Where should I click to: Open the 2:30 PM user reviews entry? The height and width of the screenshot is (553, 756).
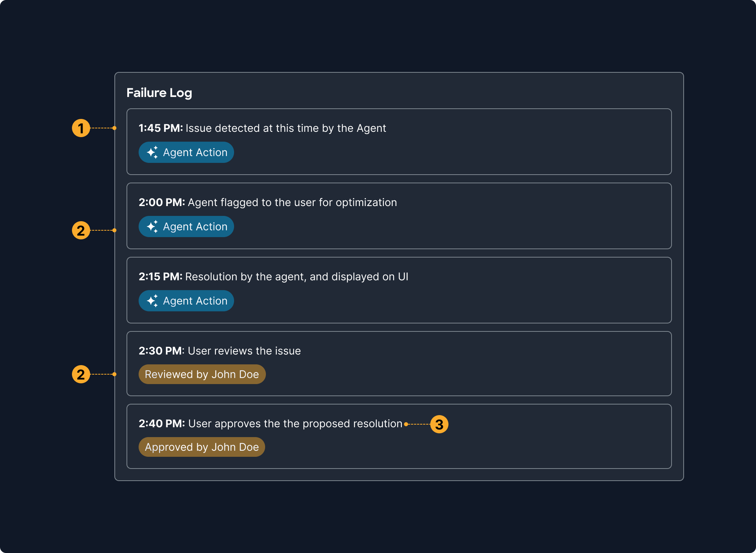coord(417,364)
